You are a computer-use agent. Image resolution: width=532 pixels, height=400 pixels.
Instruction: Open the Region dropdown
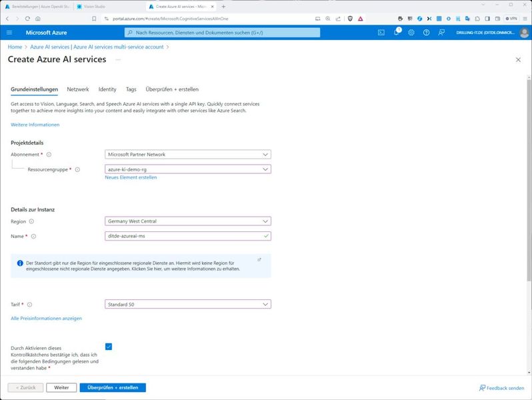pos(188,221)
